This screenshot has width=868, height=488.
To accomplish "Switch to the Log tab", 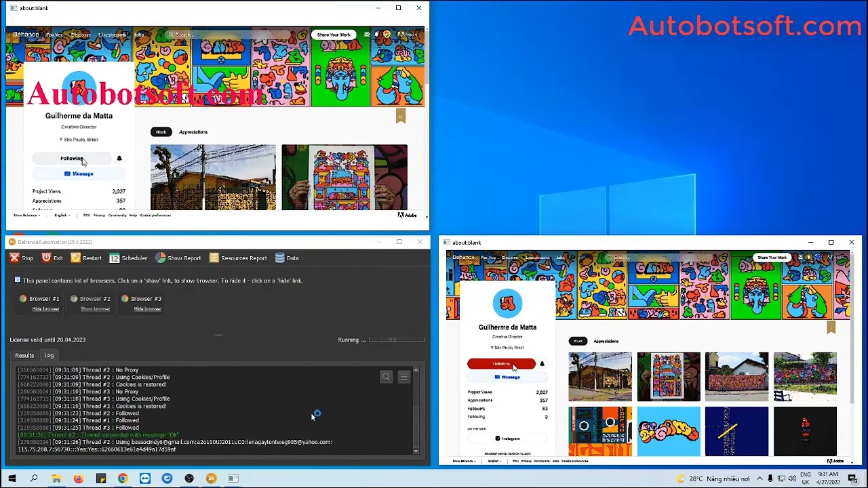I will [x=49, y=355].
